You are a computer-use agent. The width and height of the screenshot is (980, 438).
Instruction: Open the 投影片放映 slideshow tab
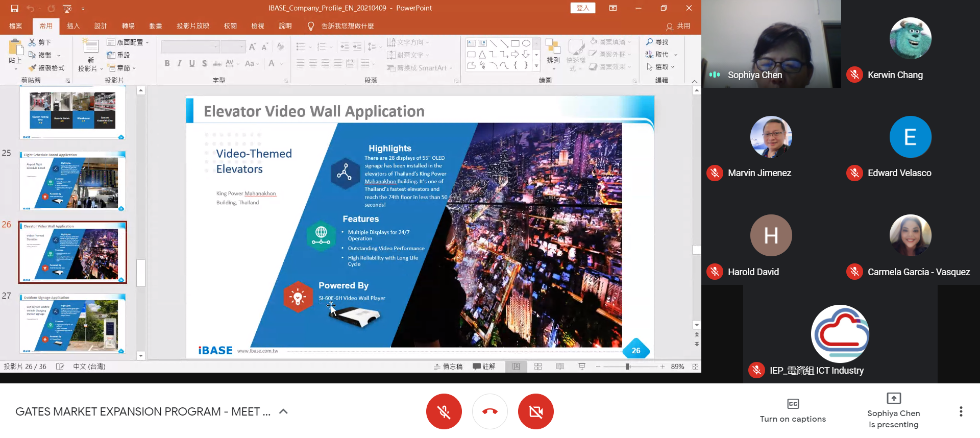click(x=193, y=26)
